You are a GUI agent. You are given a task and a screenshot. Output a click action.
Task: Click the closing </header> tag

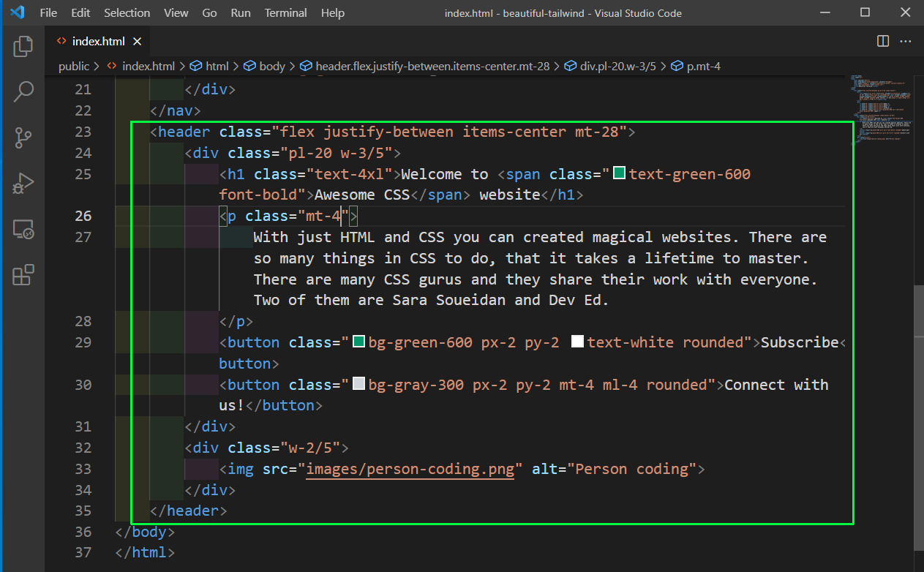point(189,511)
